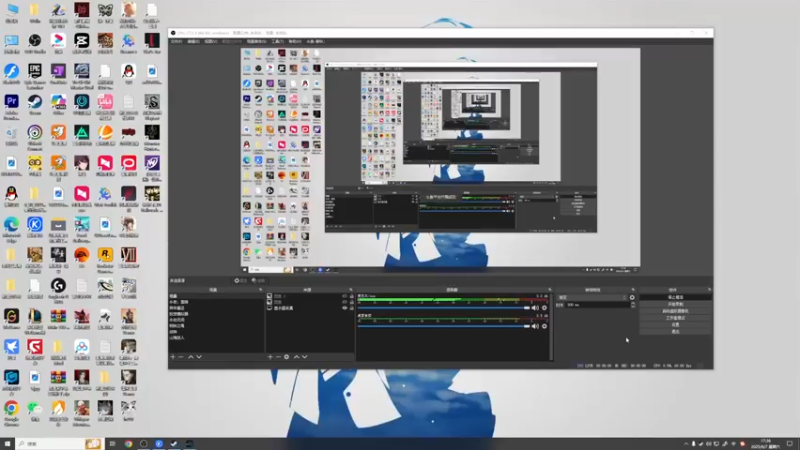Click the Exit button in OBS Controls
This screenshot has height=450, width=800.
coord(675,332)
